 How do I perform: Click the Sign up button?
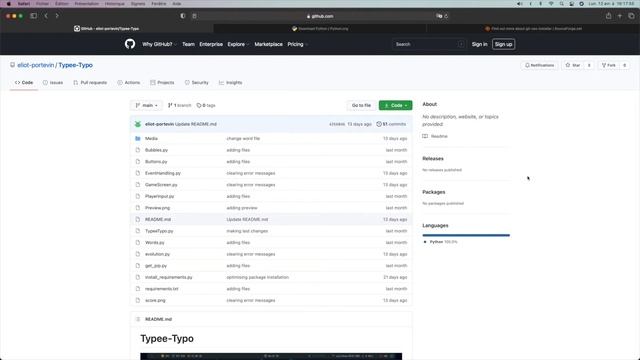(503, 44)
